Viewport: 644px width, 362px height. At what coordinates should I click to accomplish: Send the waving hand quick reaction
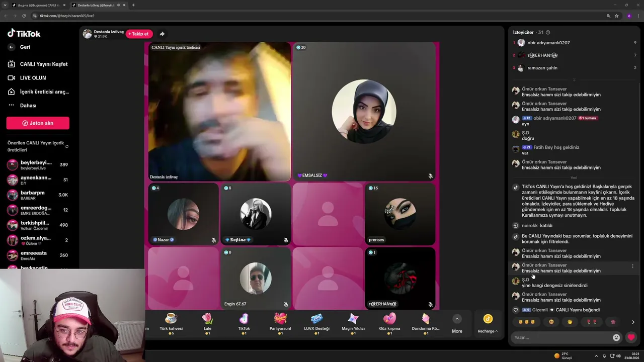(x=570, y=322)
